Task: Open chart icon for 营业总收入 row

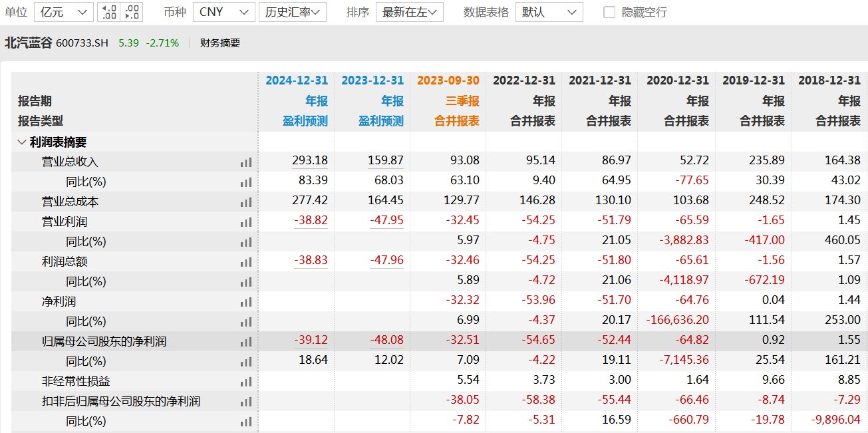Action: click(x=246, y=162)
